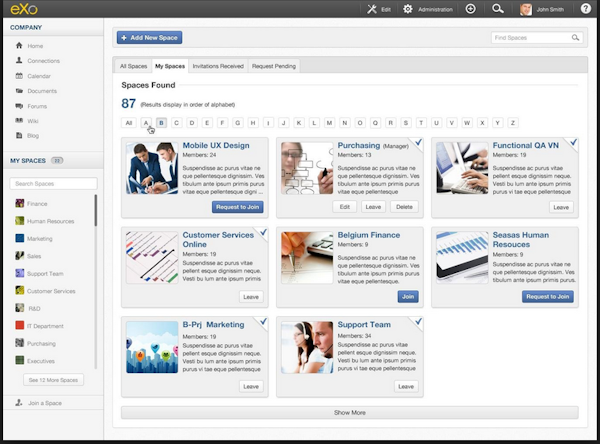Click the Show More bar
This screenshot has width=600, height=444.
coord(350,412)
